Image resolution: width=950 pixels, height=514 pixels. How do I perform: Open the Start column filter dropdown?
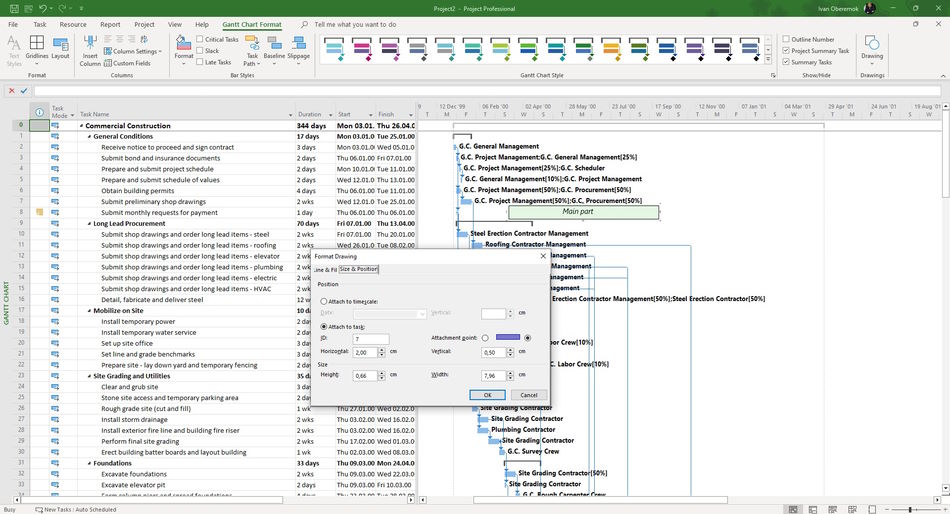371,115
